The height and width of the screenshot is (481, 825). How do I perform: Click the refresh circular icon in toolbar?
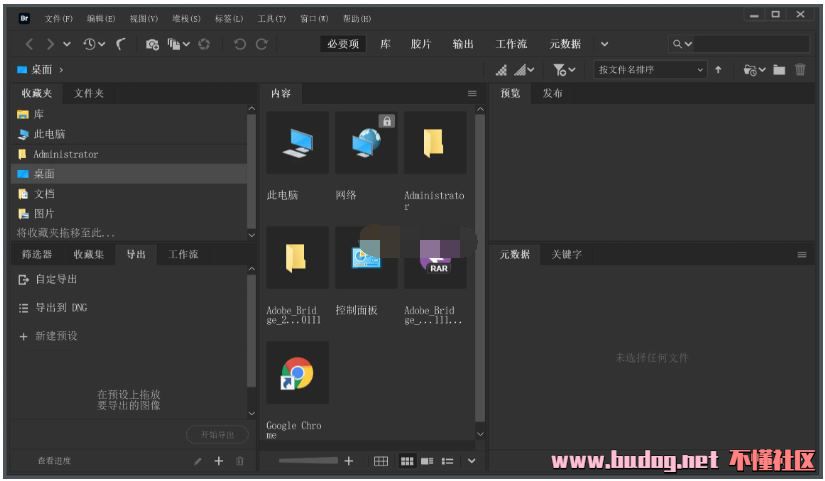(204, 44)
